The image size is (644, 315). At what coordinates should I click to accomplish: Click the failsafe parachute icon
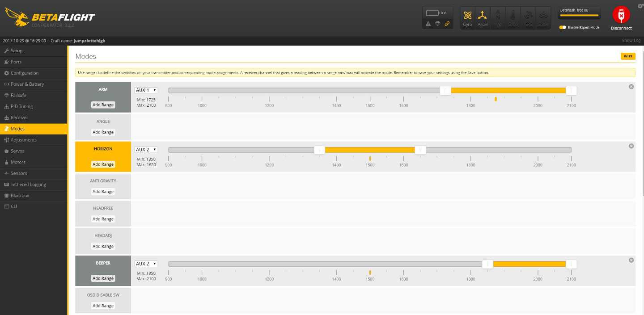pyautogui.click(x=438, y=24)
